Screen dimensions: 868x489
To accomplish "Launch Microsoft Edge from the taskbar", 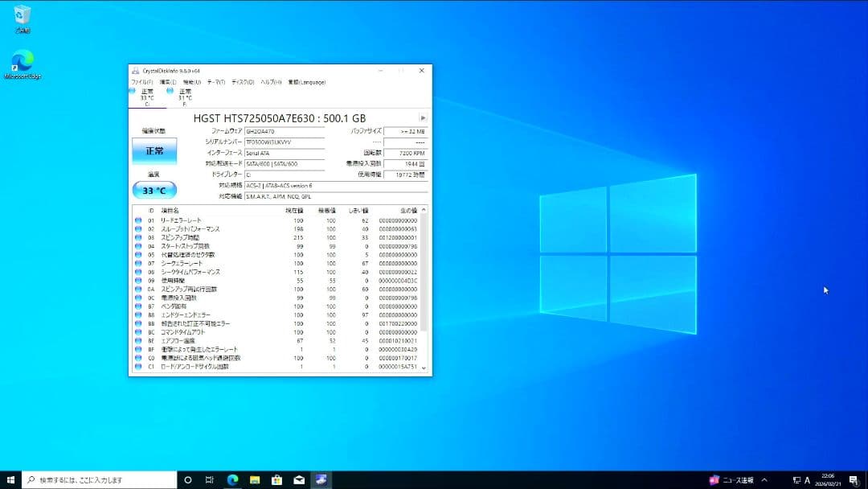I will point(232,479).
